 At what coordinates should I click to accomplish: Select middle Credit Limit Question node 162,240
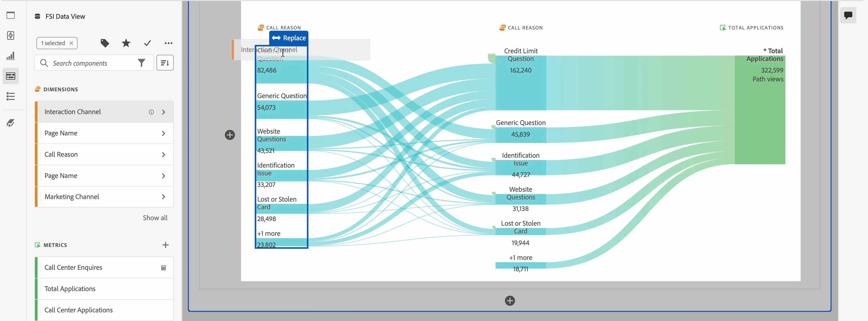tap(521, 83)
